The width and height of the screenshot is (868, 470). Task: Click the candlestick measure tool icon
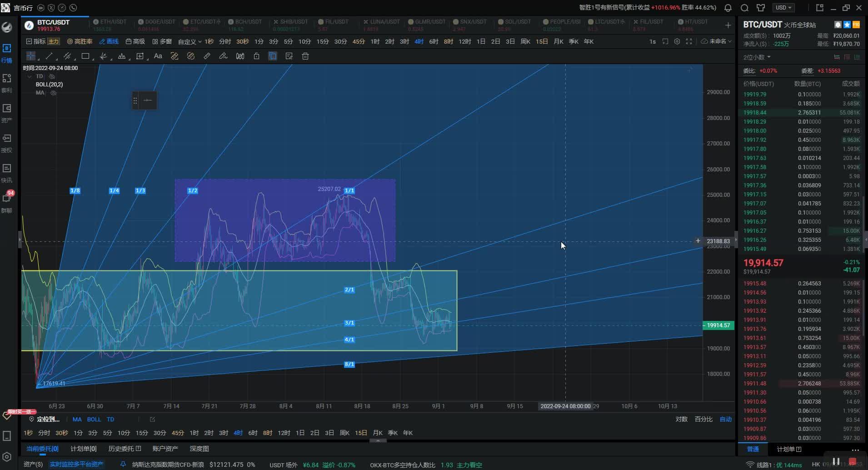click(240, 56)
